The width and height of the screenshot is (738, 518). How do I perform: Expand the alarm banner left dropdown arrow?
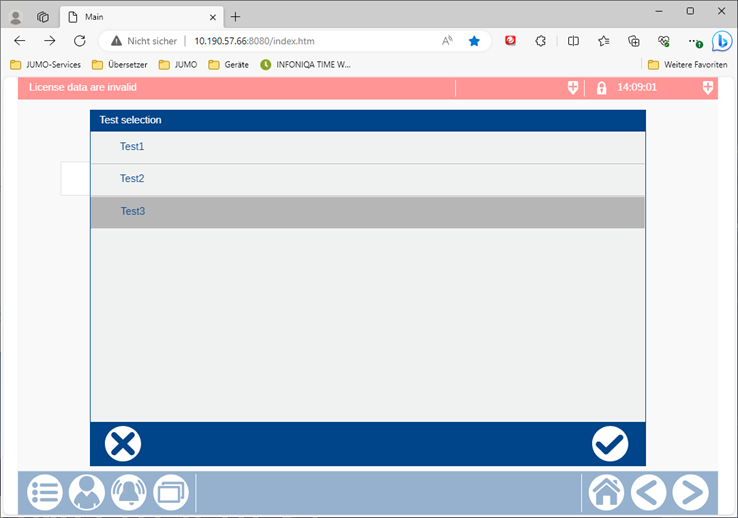[573, 88]
